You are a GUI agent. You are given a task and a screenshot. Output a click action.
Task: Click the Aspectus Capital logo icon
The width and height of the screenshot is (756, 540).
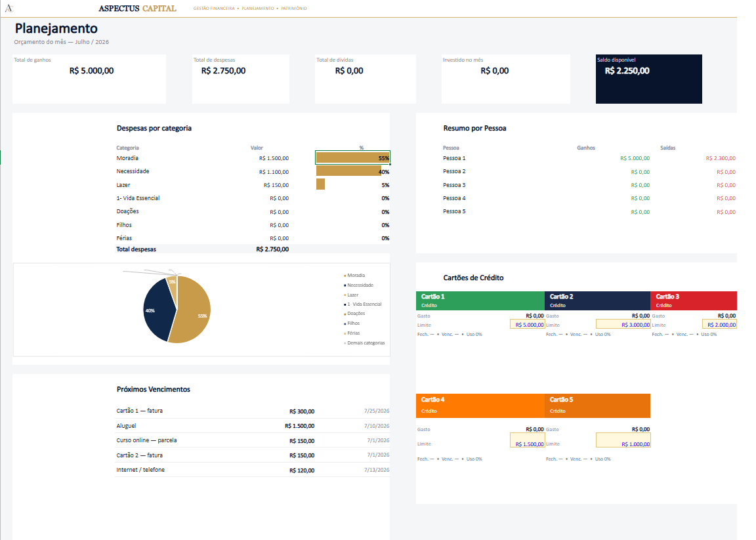pos(9,8)
